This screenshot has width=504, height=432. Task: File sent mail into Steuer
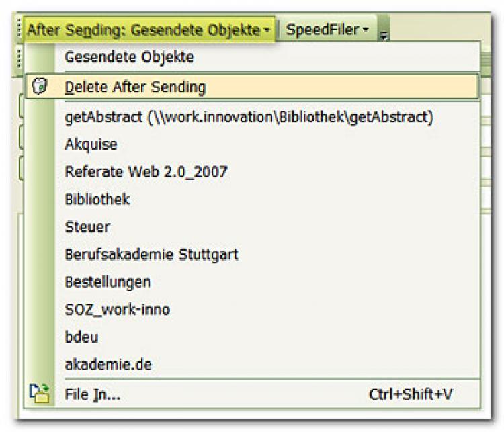[87, 227]
